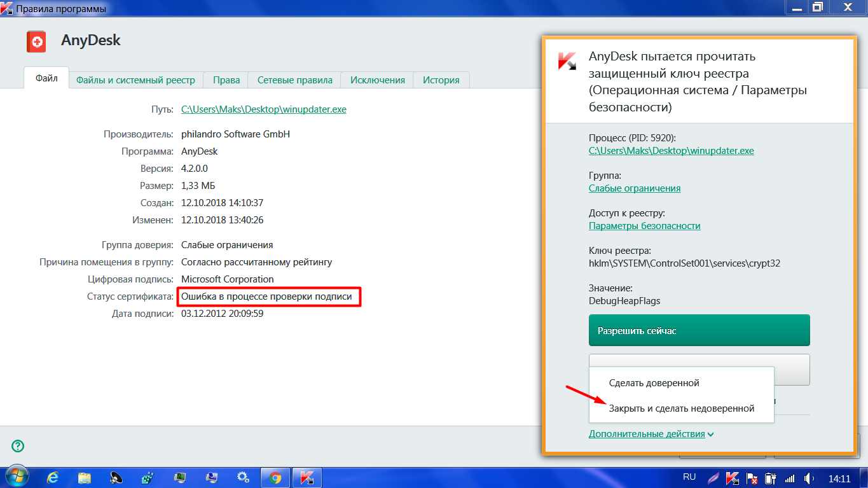
Task: Click the version value 4.2.0.0
Action: 195,169
